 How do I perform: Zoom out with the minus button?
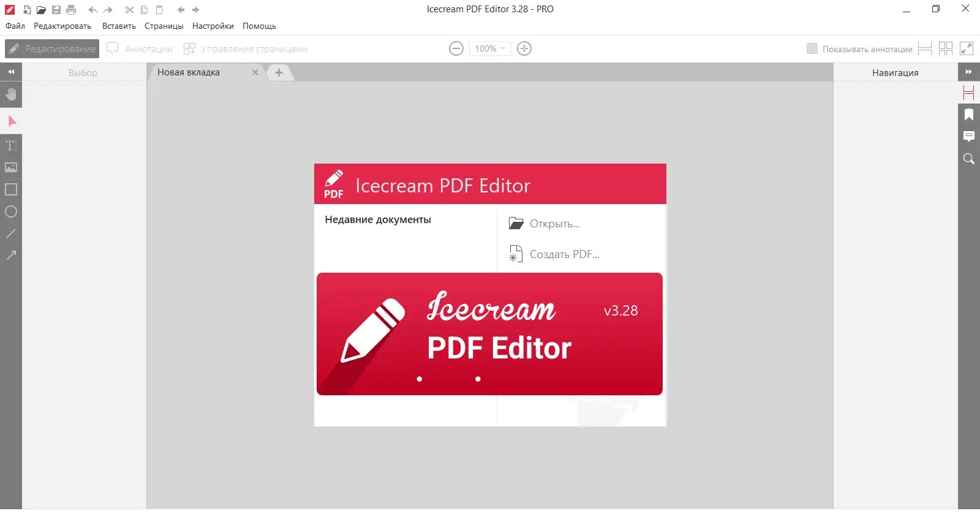point(456,48)
